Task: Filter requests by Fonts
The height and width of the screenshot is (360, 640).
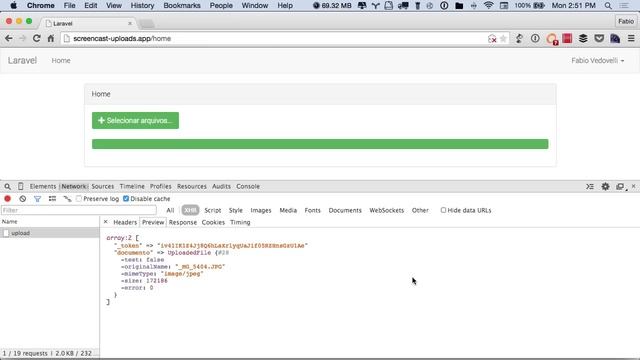Action: [x=313, y=210]
